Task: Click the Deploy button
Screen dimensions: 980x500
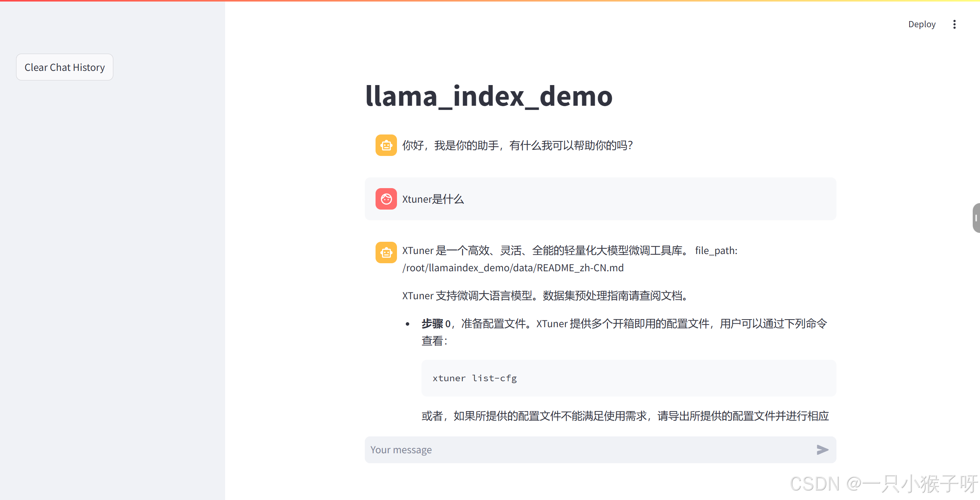Action: tap(921, 25)
